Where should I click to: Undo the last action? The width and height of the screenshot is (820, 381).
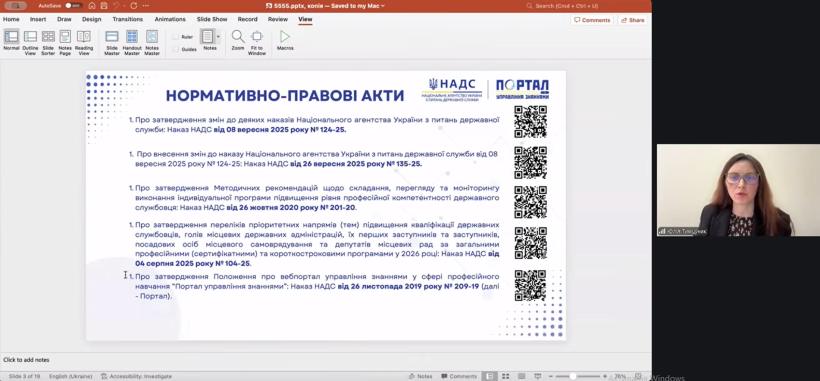click(x=116, y=6)
